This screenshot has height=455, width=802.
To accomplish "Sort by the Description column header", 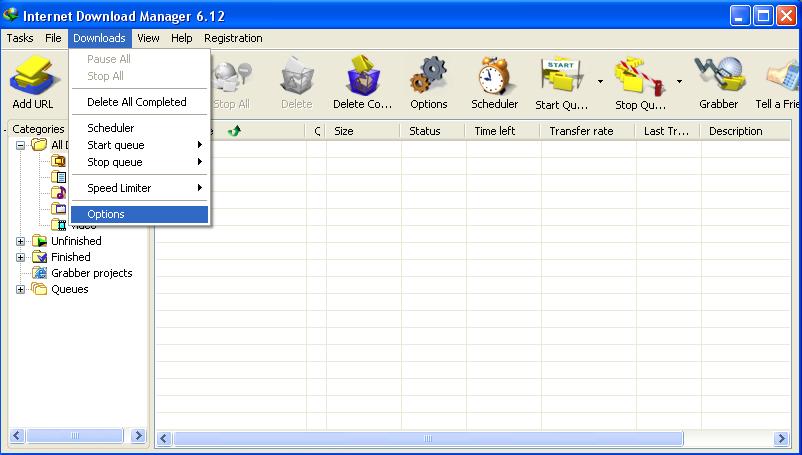I will pyautogui.click(x=745, y=131).
